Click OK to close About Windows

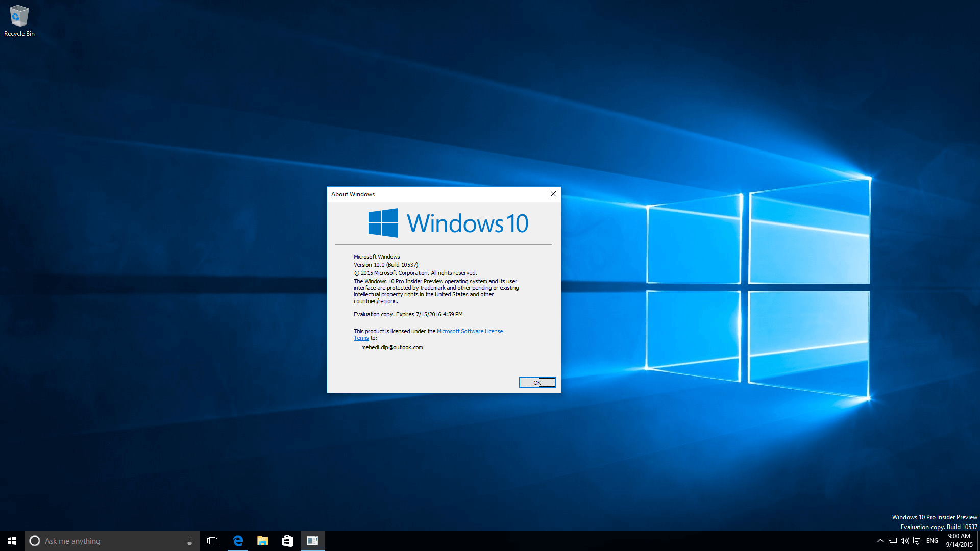tap(536, 382)
